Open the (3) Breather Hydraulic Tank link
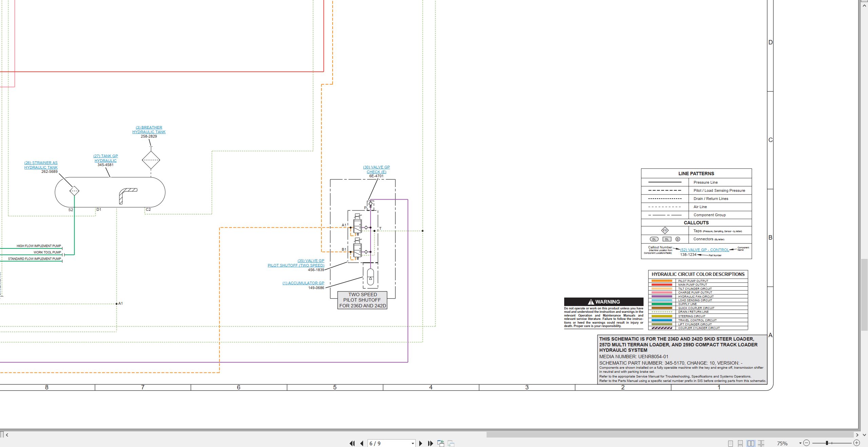868x447 pixels. click(x=149, y=130)
